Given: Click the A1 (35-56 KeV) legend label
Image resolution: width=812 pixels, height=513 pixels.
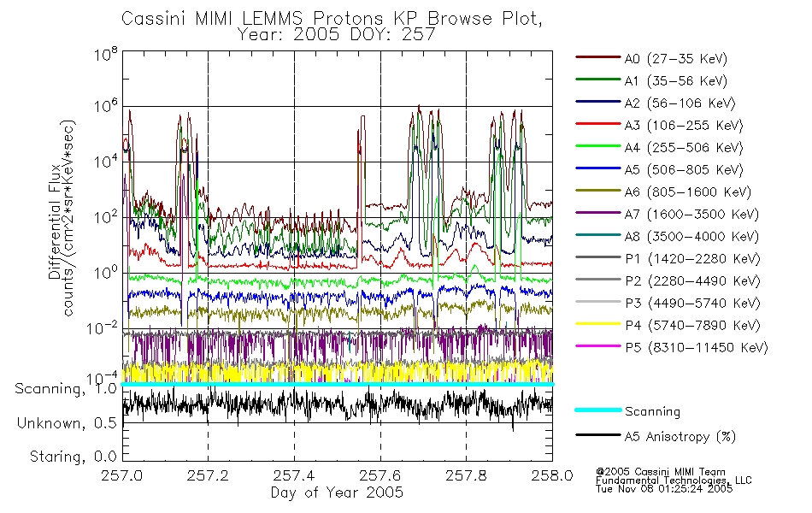Looking at the screenshot, I should click(x=675, y=81).
